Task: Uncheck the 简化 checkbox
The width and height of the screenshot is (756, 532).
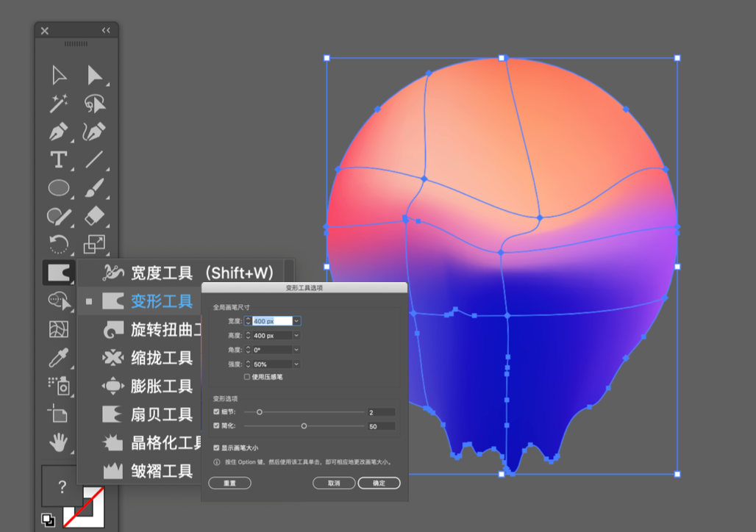Action: point(216,426)
